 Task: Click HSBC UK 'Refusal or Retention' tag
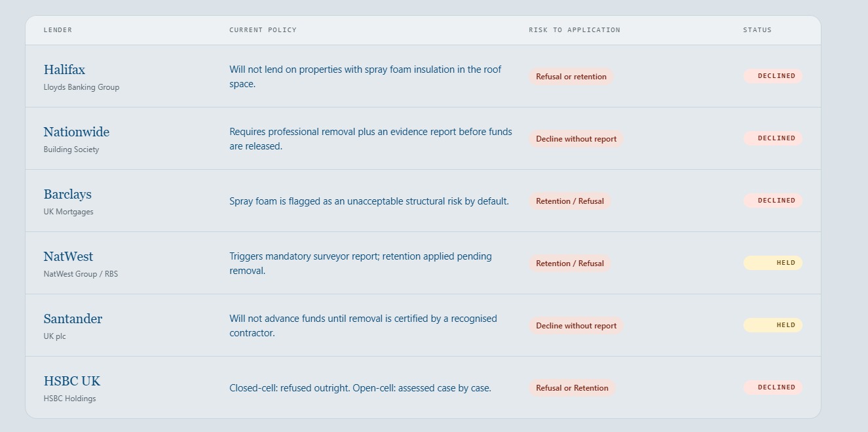click(x=572, y=388)
